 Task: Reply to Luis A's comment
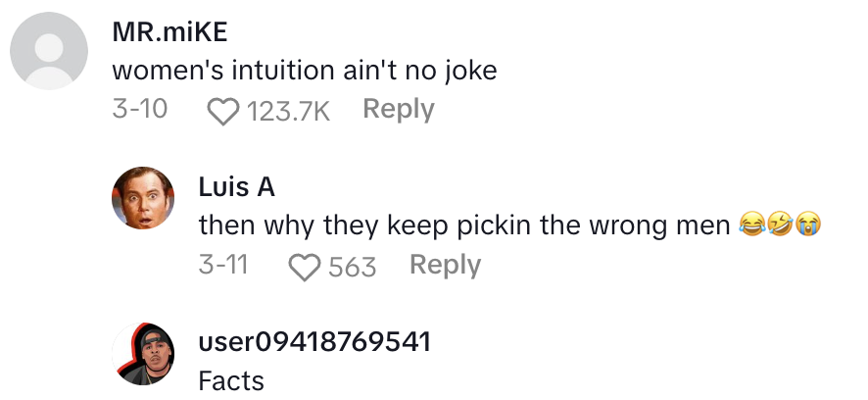tap(445, 265)
